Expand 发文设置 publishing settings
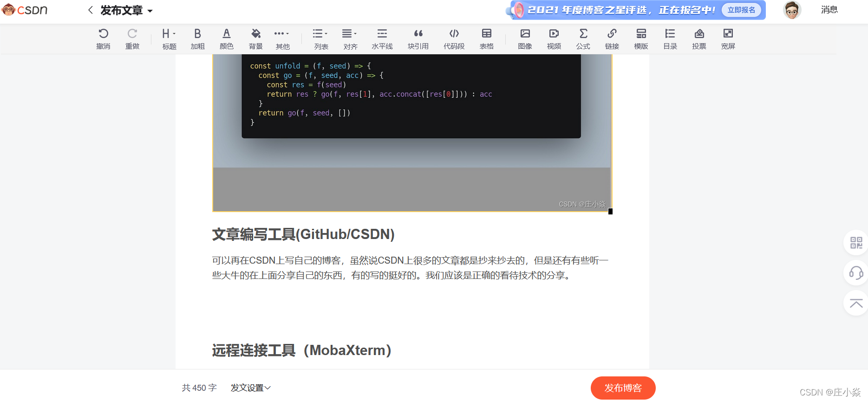This screenshot has height=401, width=868. click(x=251, y=388)
